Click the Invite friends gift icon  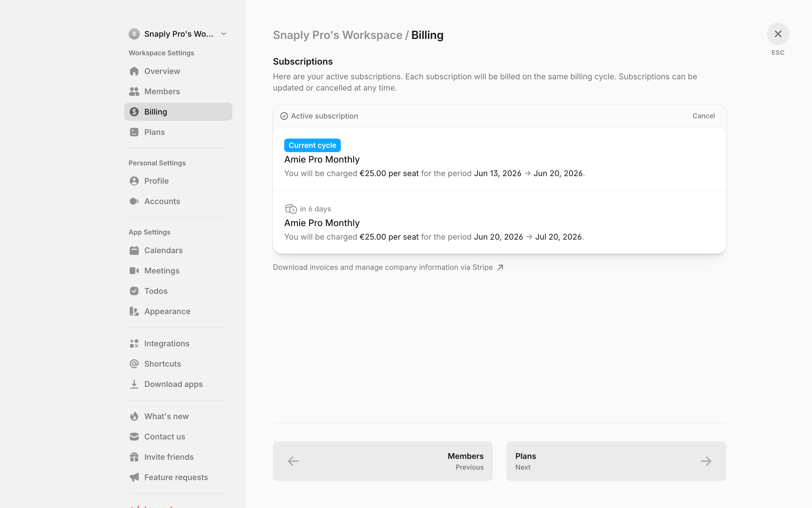[134, 457]
